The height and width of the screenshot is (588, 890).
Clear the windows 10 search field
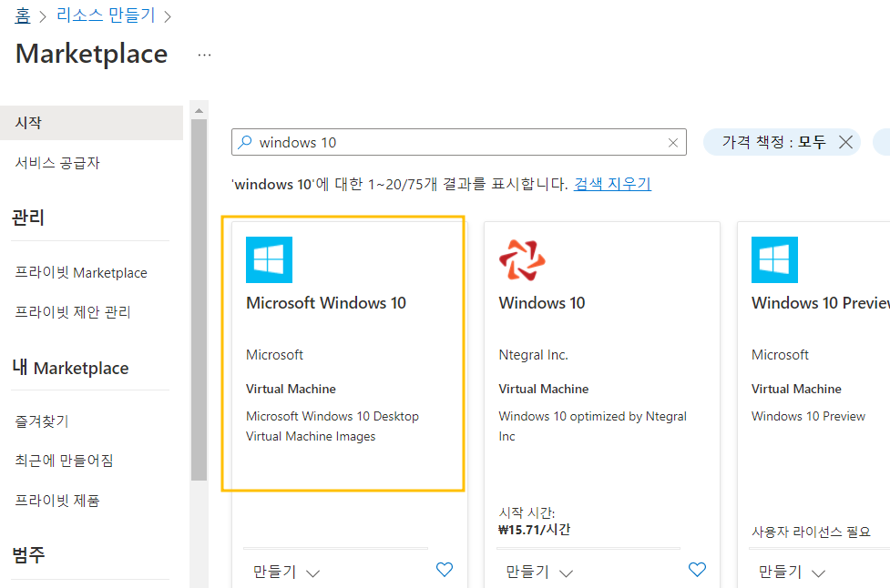[x=672, y=143]
